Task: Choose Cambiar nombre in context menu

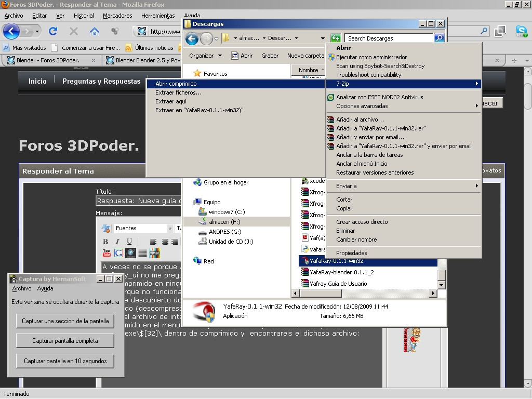Action: tap(403, 240)
